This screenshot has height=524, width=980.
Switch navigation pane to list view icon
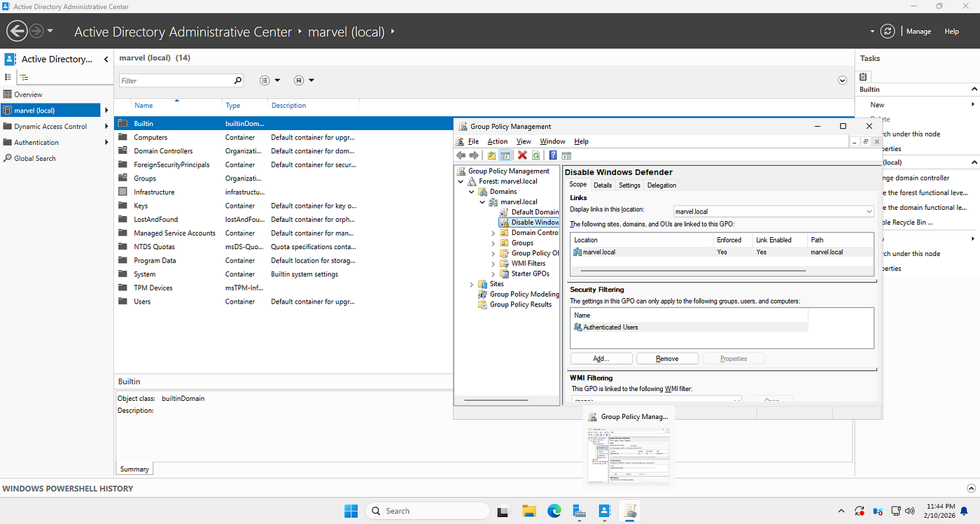tap(8, 77)
